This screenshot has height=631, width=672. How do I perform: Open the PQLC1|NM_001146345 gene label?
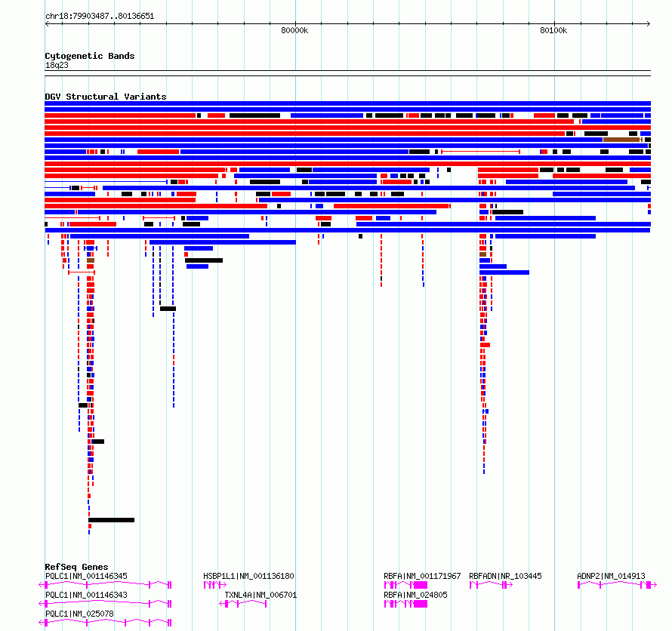(x=86, y=576)
